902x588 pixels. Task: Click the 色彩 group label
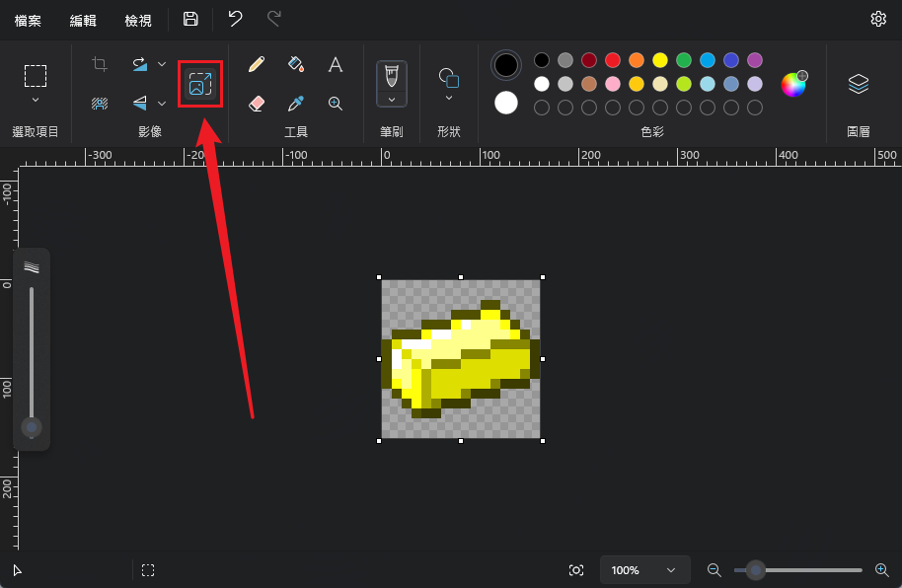click(652, 132)
